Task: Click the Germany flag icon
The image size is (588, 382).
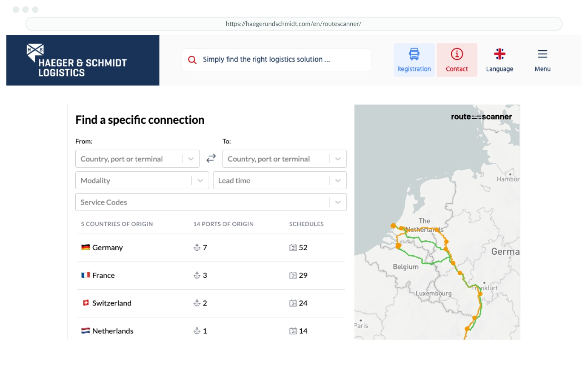Action: (x=86, y=247)
